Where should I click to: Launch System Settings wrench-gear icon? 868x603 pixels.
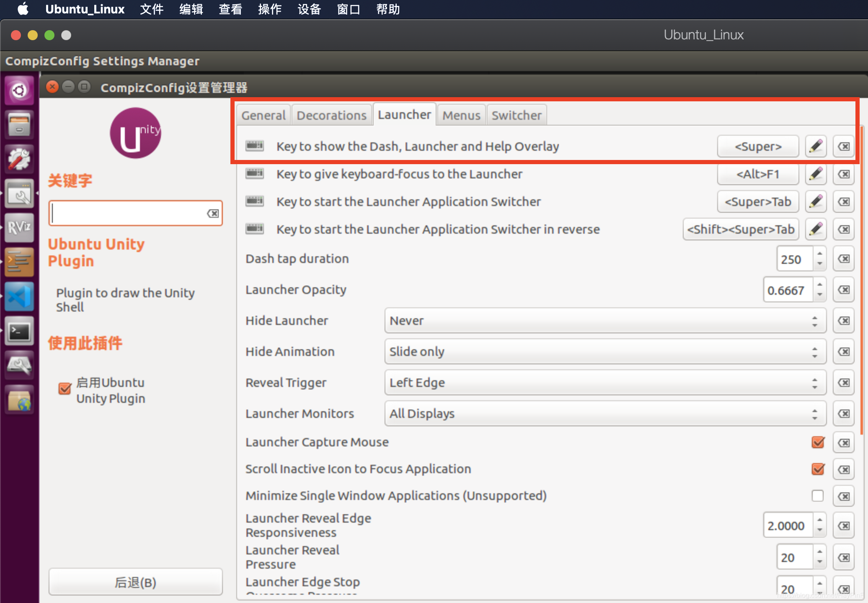point(19,159)
